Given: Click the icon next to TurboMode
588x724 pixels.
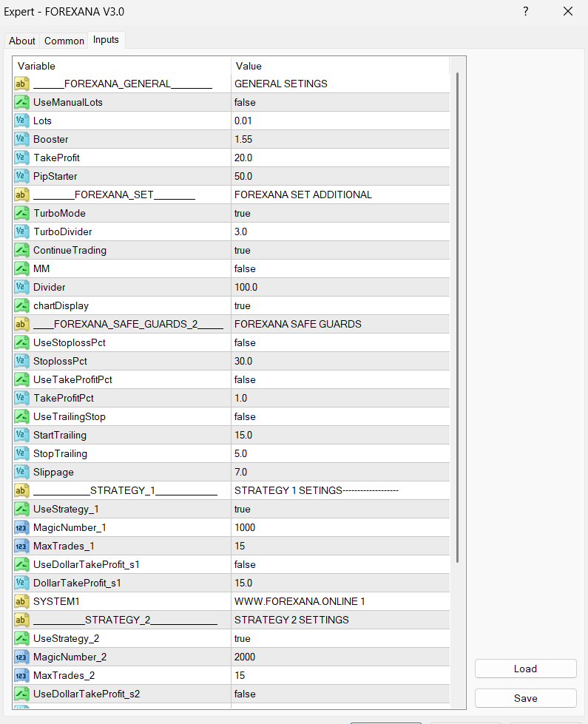Looking at the screenshot, I should [x=21, y=213].
